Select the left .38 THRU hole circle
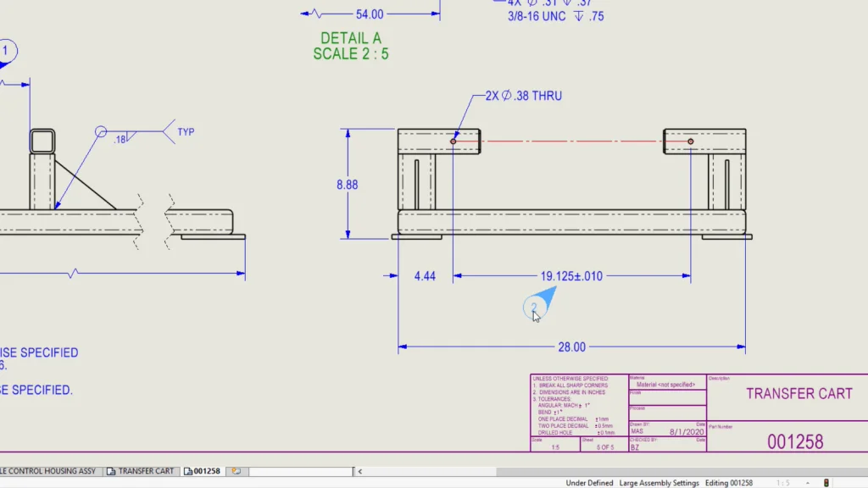Screen dimensions: 868x488 (x=453, y=141)
